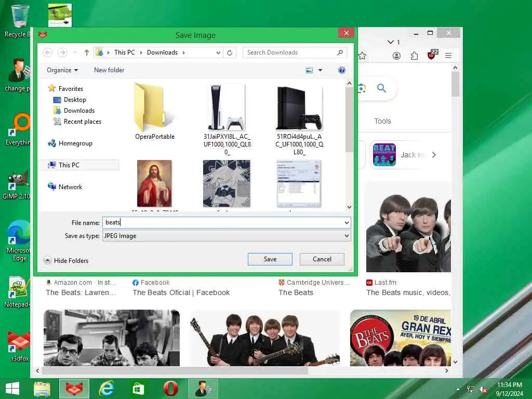Select Homegroup in navigation pane
Viewport: 532px width, 399px height.
click(x=70, y=143)
